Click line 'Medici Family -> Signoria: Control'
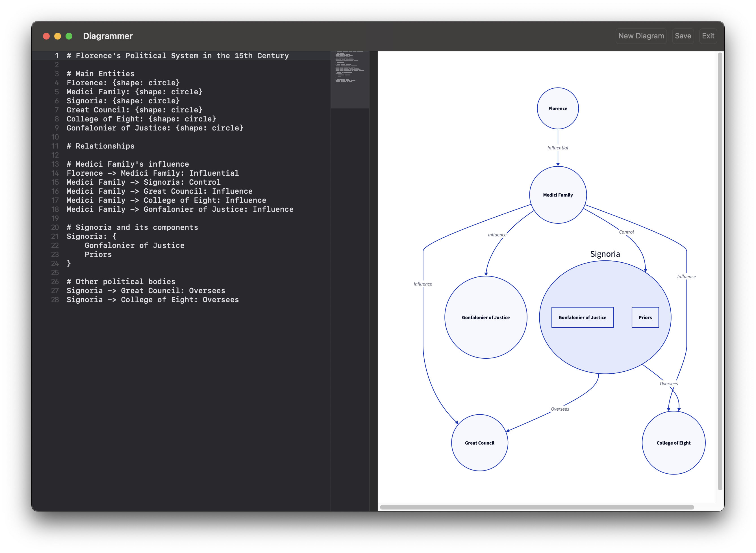756x553 pixels. [144, 182]
